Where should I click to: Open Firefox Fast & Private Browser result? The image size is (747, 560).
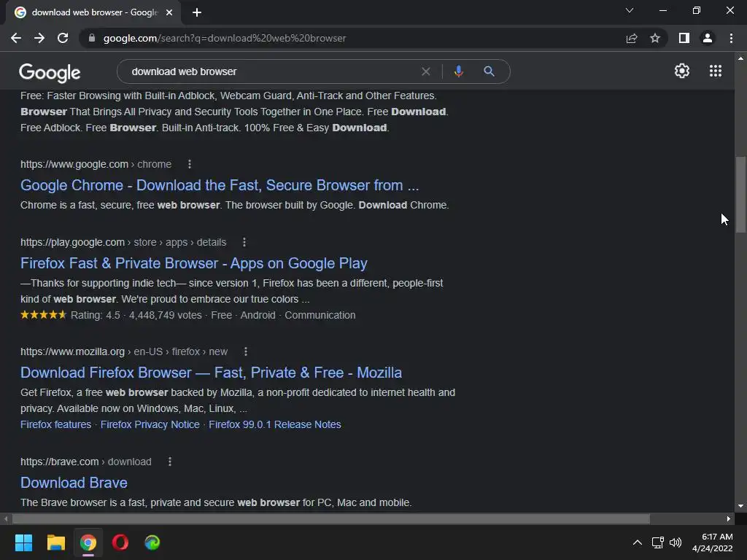tap(194, 263)
